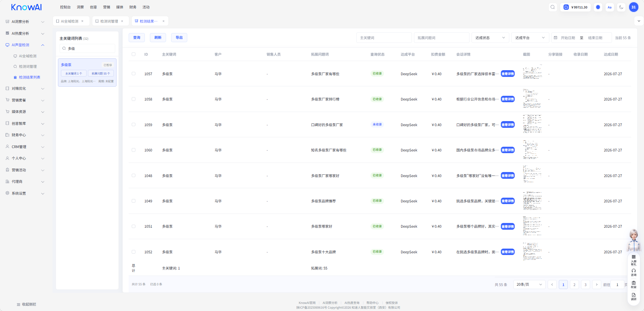
Task: Open the 达成状态 dropdown
Action: (x=490, y=38)
